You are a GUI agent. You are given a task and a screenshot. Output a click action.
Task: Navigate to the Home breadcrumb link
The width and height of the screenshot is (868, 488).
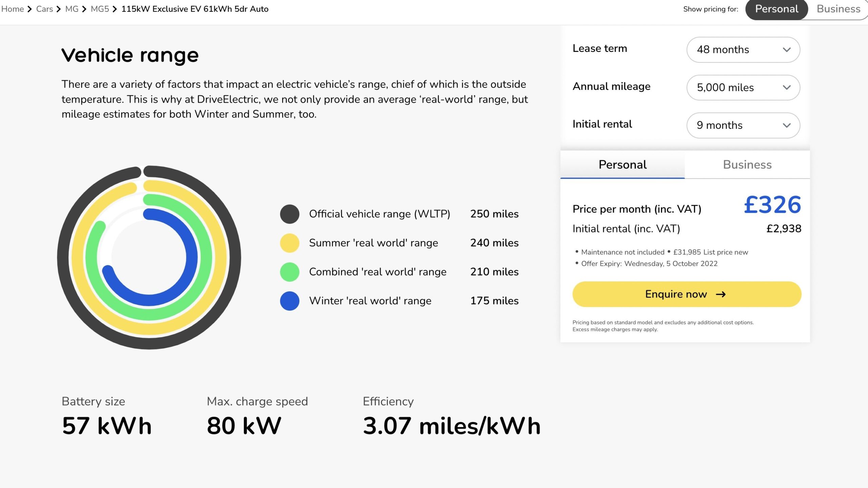13,9
